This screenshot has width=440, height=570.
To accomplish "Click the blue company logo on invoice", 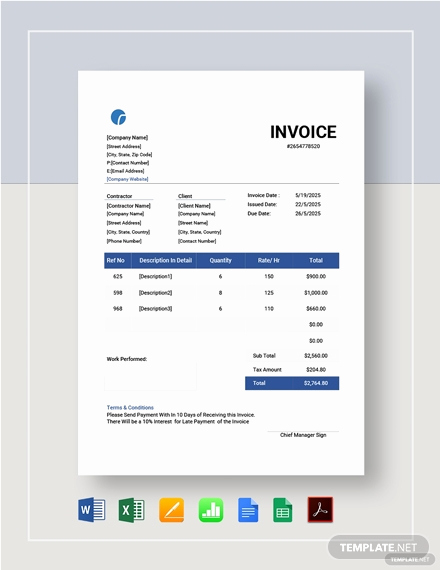I will pyautogui.click(x=118, y=117).
